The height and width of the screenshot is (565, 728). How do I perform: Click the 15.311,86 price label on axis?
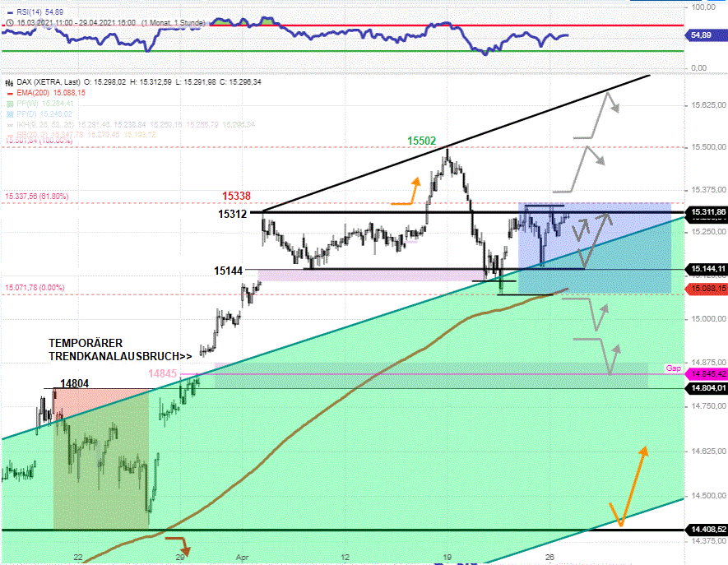pyautogui.click(x=707, y=213)
